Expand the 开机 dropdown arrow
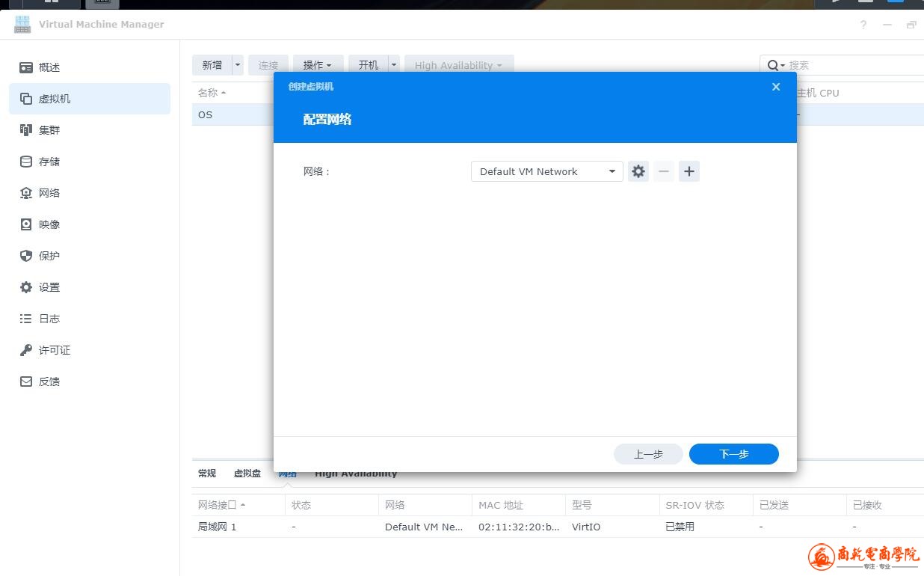 click(394, 65)
